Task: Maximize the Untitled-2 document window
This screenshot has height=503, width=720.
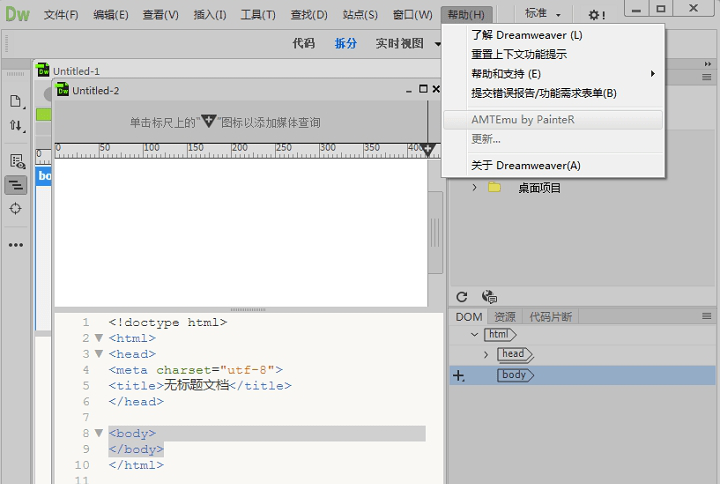Action: coord(423,89)
